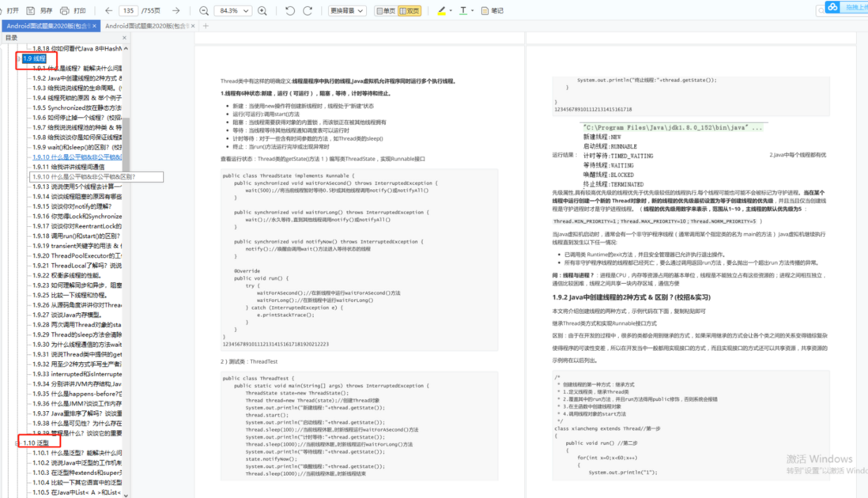The image size is (868, 498).
Task: Add a new tab with the plus button
Action: click(206, 26)
